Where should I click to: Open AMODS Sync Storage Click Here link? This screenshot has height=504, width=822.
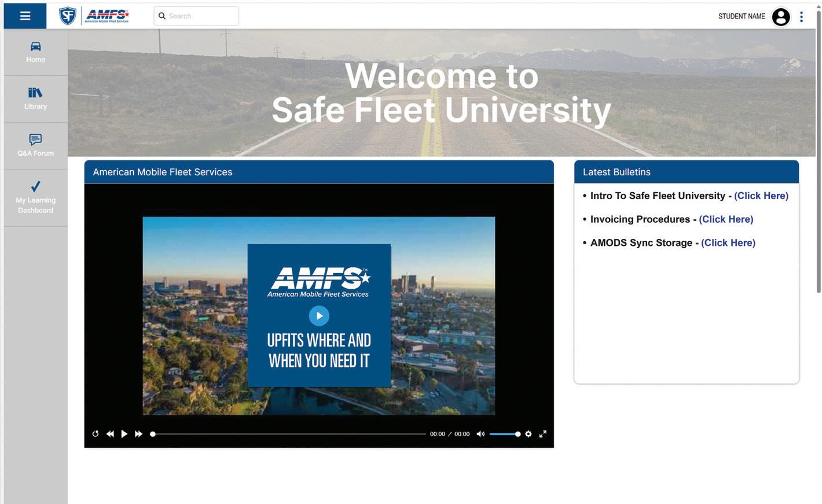[728, 243]
